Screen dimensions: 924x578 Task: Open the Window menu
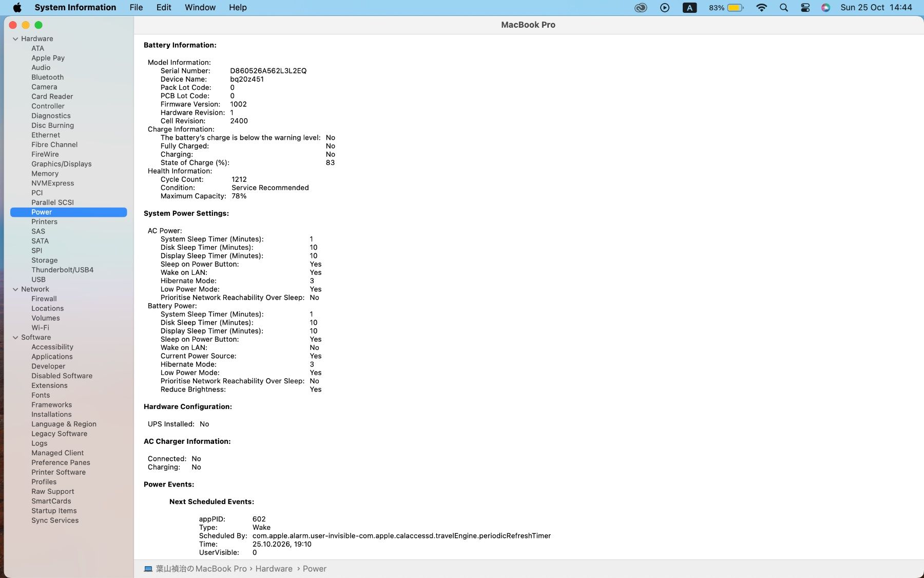tap(200, 7)
